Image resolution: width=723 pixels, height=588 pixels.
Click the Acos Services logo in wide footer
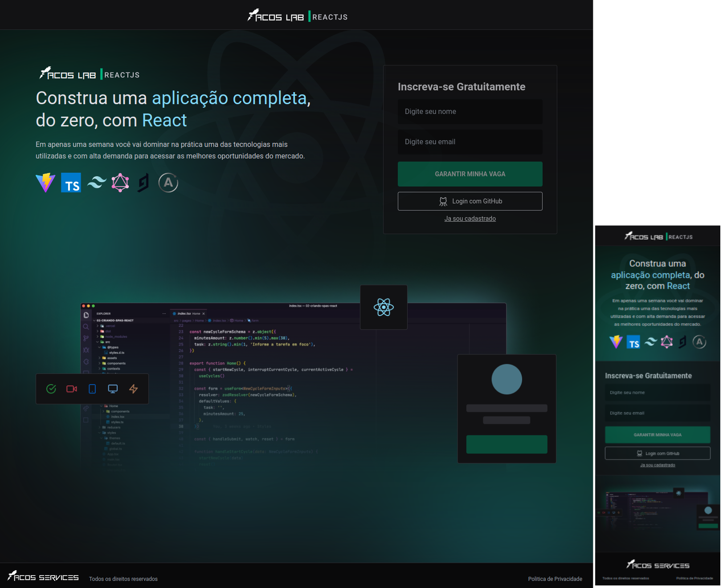[43, 576]
